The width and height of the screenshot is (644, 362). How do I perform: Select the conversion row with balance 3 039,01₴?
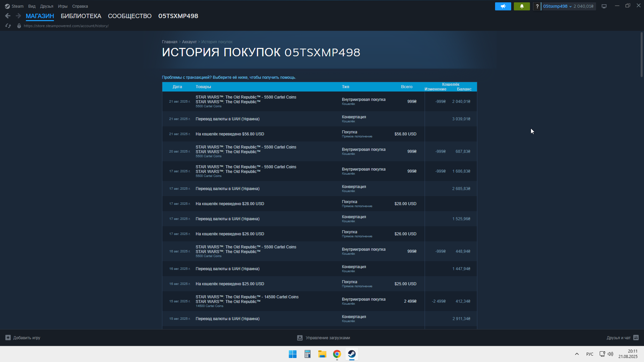point(319,119)
